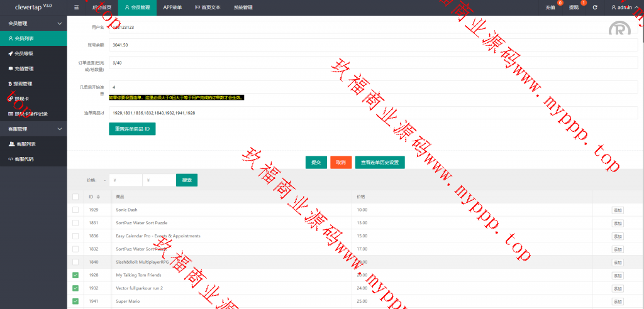
Task: Open 客服列表 in the sidebar
Action: [24, 144]
